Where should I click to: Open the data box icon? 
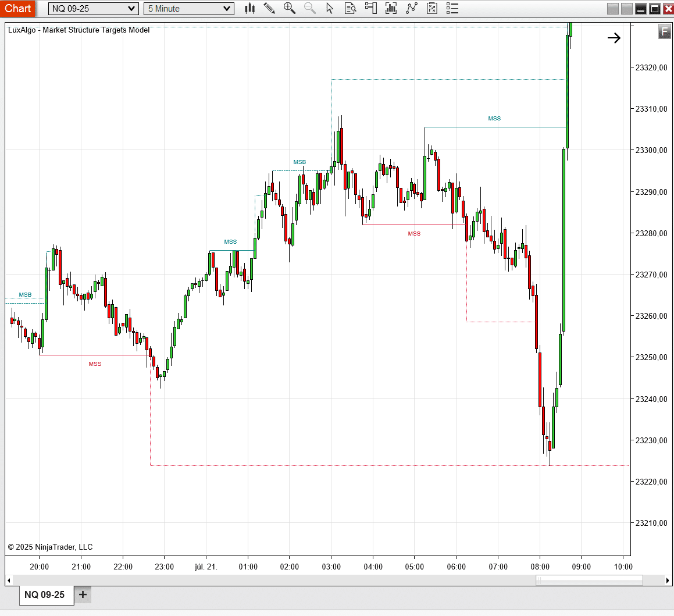(x=350, y=8)
